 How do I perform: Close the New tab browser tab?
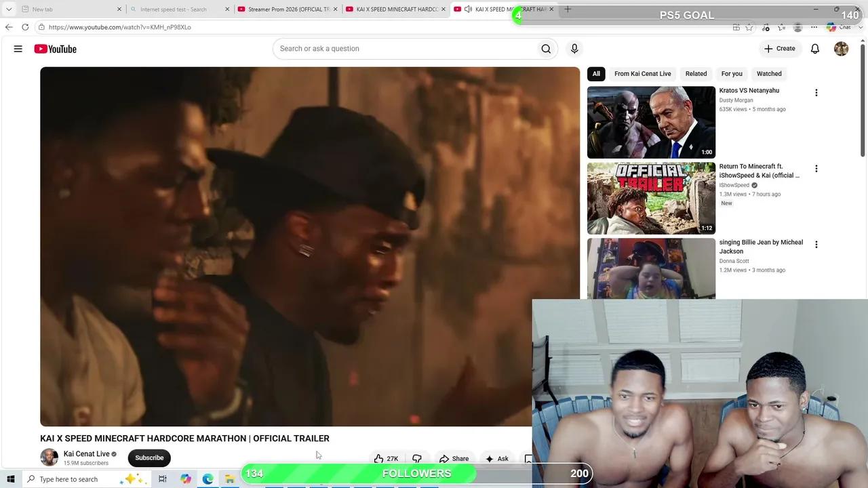click(x=119, y=9)
